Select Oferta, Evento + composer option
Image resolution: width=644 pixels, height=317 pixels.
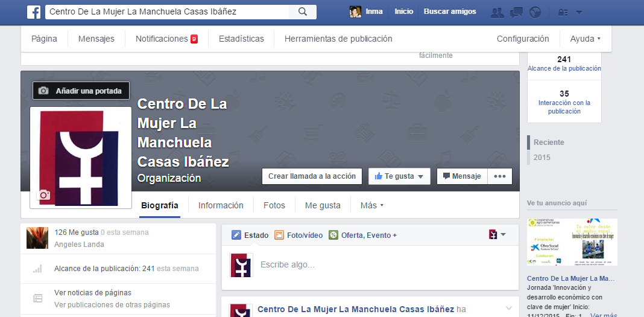(362, 235)
